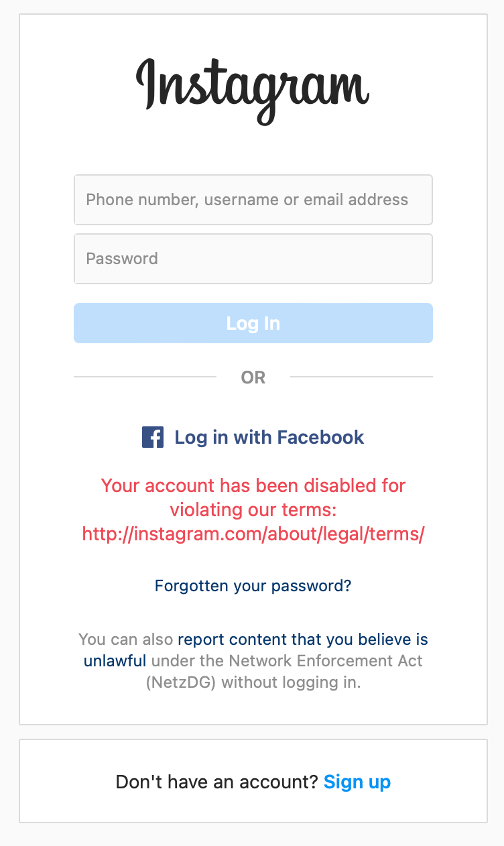The image size is (504, 846).
Task: Select the Log in with Facebook option
Action: [269, 437]
